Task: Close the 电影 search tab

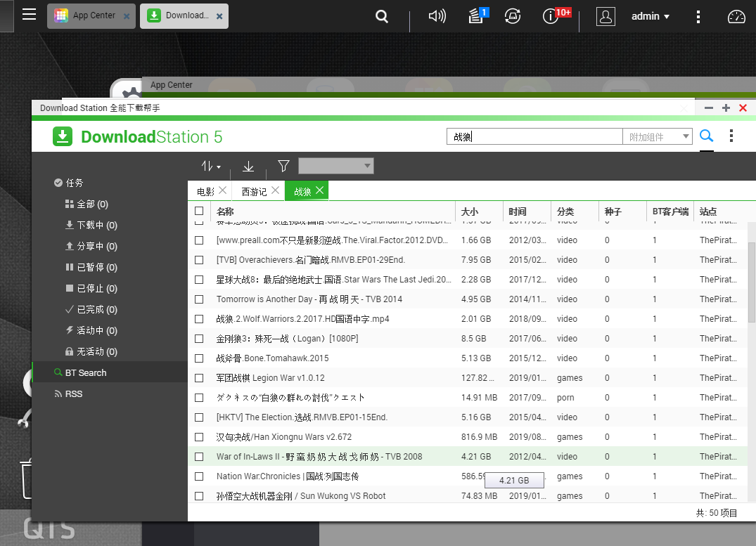Action: (222, 190)
